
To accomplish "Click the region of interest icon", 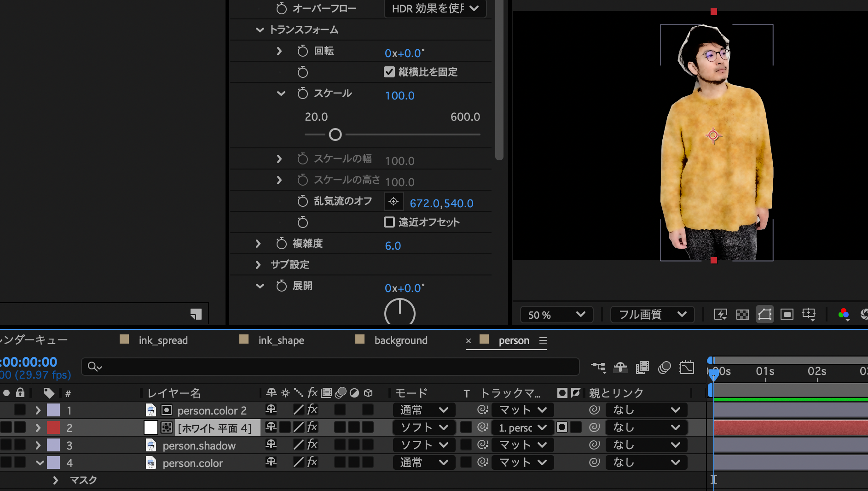I will pyautogui.click(x=787, y=315).
